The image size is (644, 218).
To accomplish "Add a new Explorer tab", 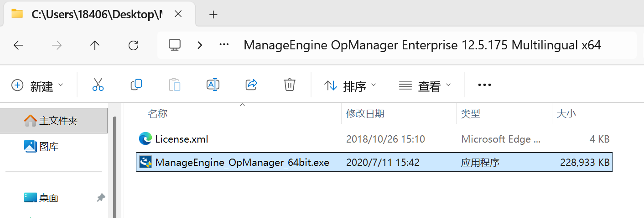I will tap(213, 15).
